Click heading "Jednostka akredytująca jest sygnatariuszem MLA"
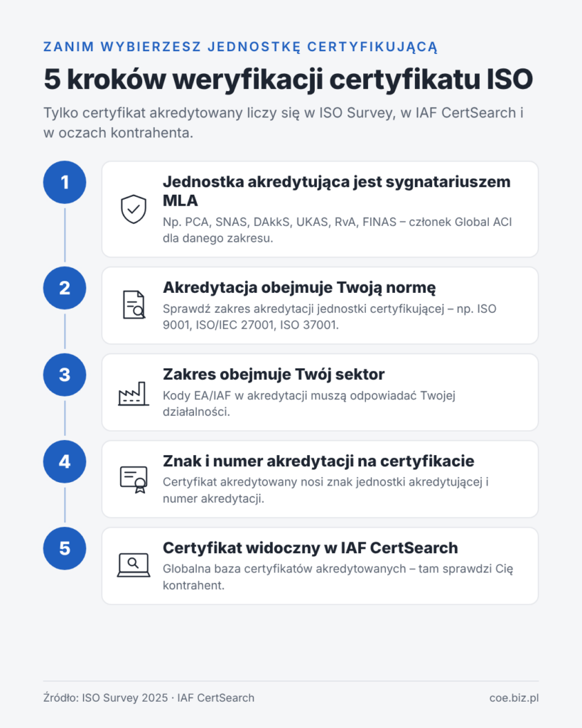The width and height of the screenshot is (582, 728). point(337,191)
